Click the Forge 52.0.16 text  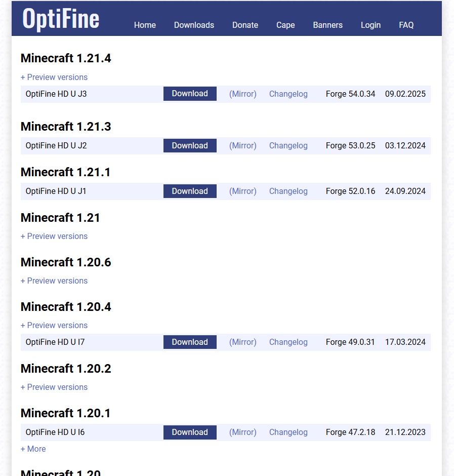351,191
